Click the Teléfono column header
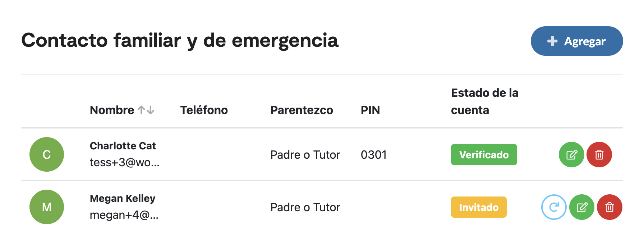The image size is (644, 244). click(204, 110)
